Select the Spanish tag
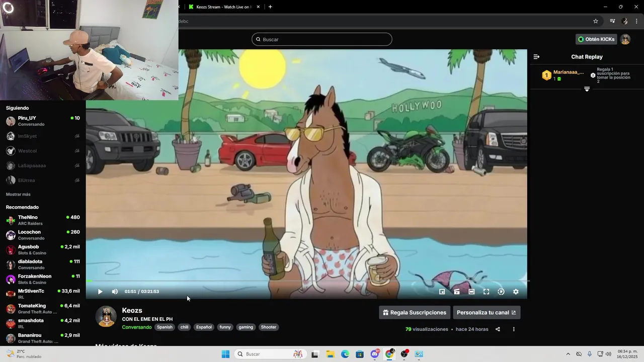 click(165, 327)
